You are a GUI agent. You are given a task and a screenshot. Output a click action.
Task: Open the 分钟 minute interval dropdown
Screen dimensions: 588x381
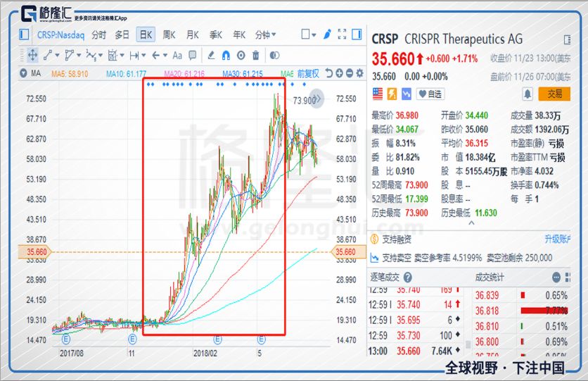click(265, 35)
